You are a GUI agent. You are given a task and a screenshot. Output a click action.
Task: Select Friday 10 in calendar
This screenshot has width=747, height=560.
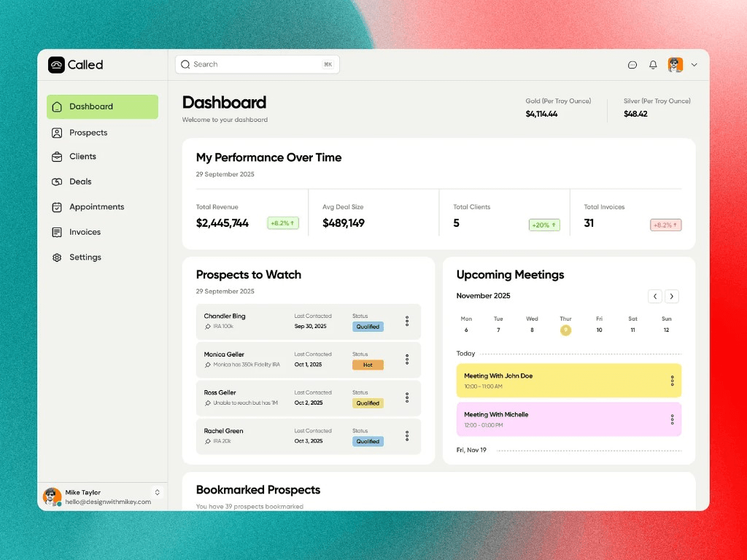tap(600, 330)
